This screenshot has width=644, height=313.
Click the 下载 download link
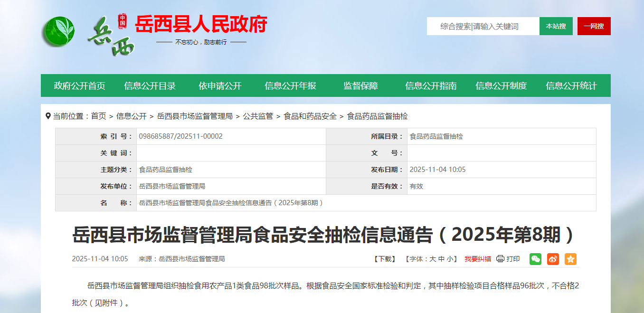click(384, 259)
